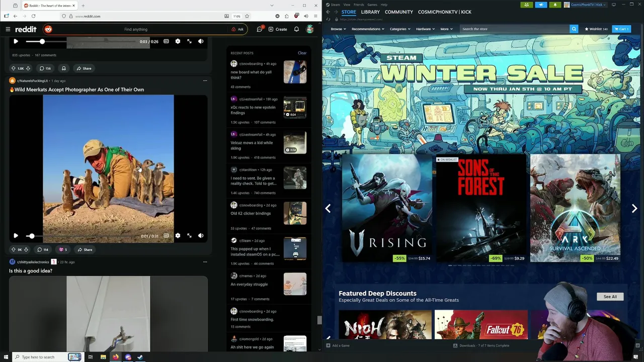This screenshot has width=644, height=362.
Task: Open the 114 comments on meerkat post
Action: pyautogui.click(x=43, y=249)
